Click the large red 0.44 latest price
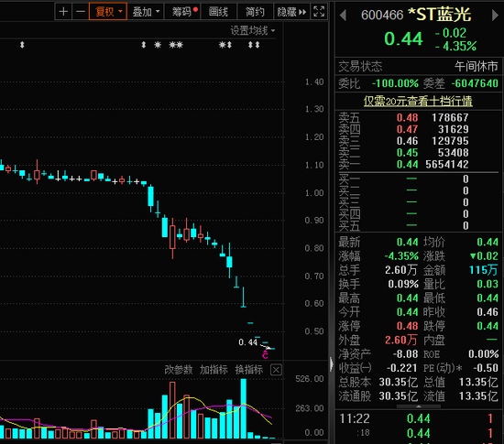The height and width of the screenshot is (444, 504). [403, 38]
